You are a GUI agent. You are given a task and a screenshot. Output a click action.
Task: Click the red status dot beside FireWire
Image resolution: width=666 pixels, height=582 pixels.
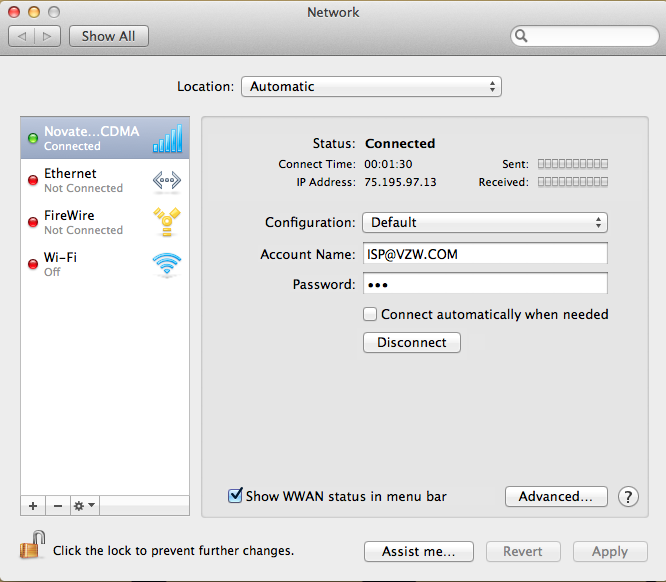pos(33,222)
